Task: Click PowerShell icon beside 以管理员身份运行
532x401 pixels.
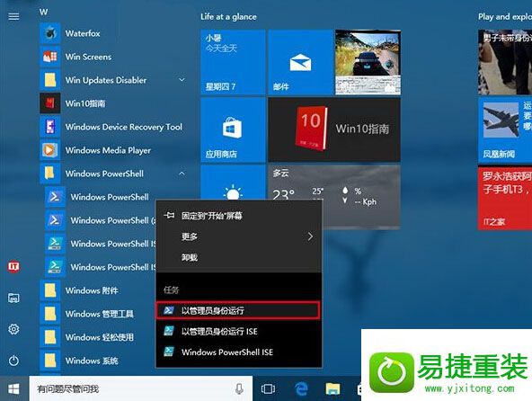Action: coord(169,310)
